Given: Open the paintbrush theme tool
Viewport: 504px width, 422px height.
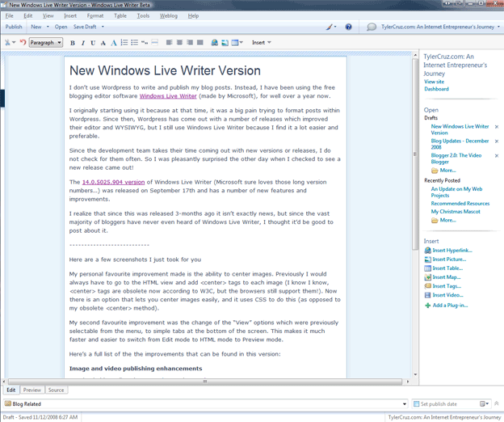Looking at the screenshot, I should tap(330, 27).
